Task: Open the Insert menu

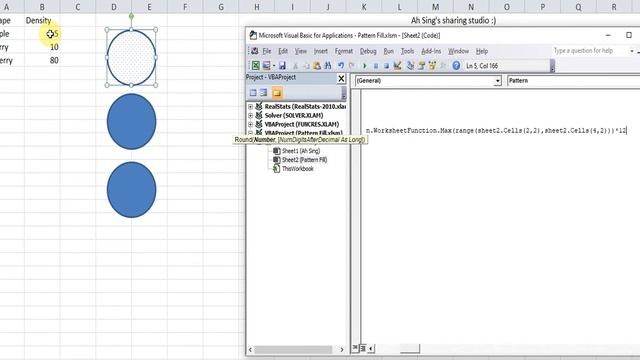Action: click(x=320, y=51)
